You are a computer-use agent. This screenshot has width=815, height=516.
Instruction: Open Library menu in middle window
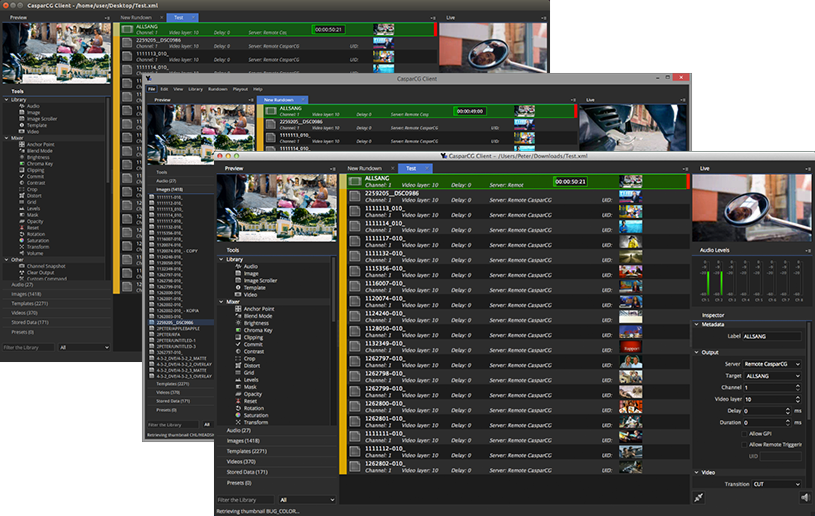click(x=195, y=89)
